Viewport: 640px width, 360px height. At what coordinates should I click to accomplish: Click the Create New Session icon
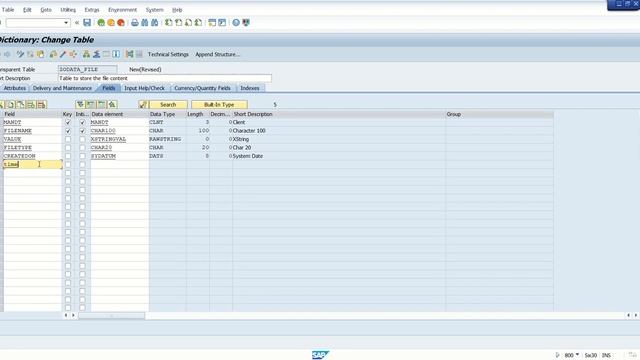212,23
